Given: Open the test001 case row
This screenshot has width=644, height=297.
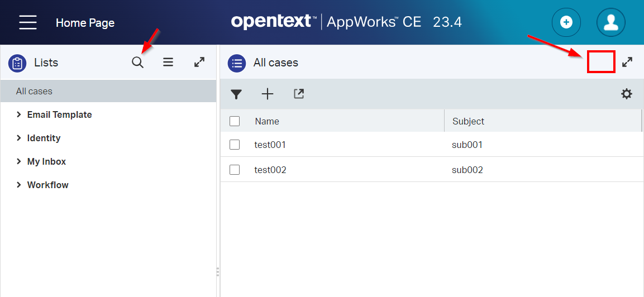Looking at the screenshot, I should tap(270, 145).
